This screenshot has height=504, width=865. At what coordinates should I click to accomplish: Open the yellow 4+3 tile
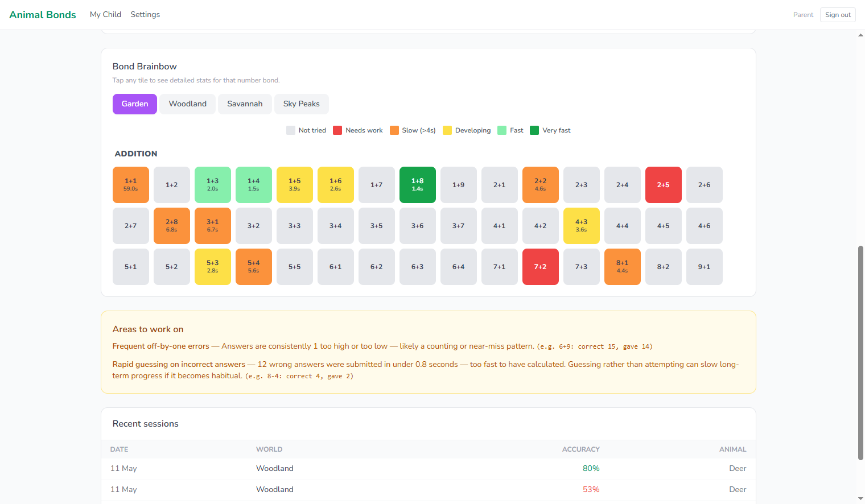click(582, 226)
